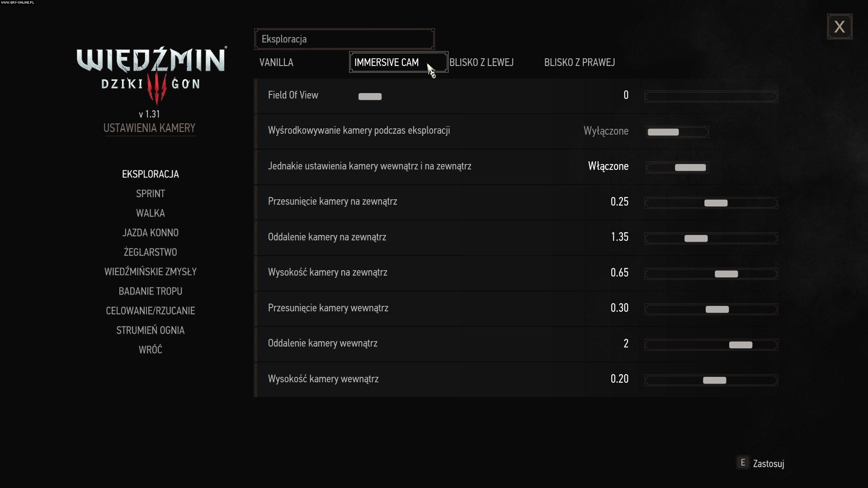This screenshot has height=488, width=868.
Task: Adjust Oddalenie kamery na zewnątrz slider handle
Action: click(x=696, y=239)
